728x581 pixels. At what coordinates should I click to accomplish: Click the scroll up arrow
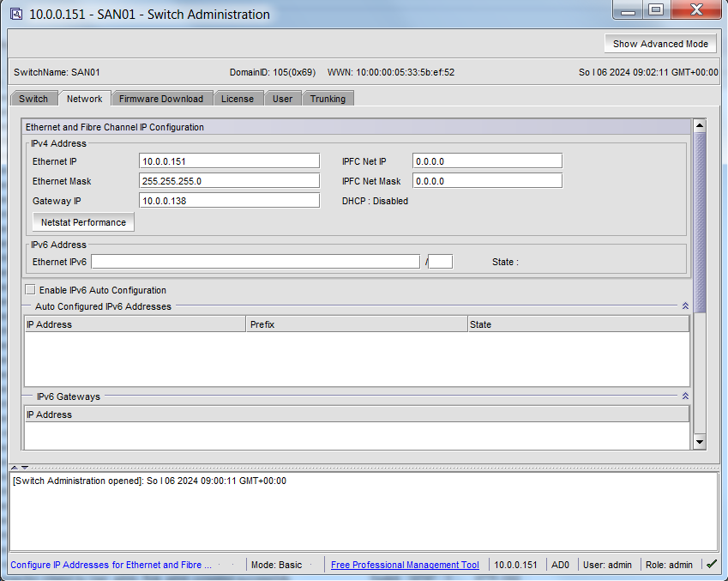click(700, 126)
